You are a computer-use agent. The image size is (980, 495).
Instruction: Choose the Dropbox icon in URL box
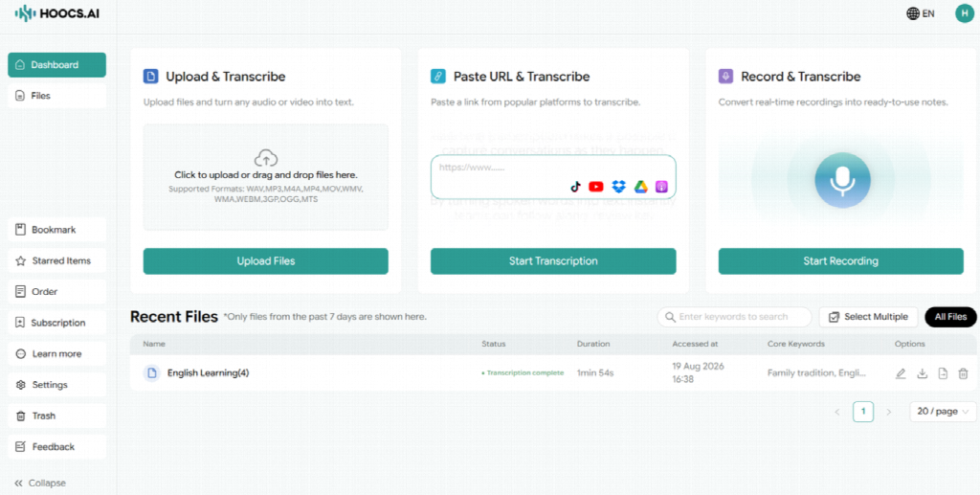coord(619,187)
